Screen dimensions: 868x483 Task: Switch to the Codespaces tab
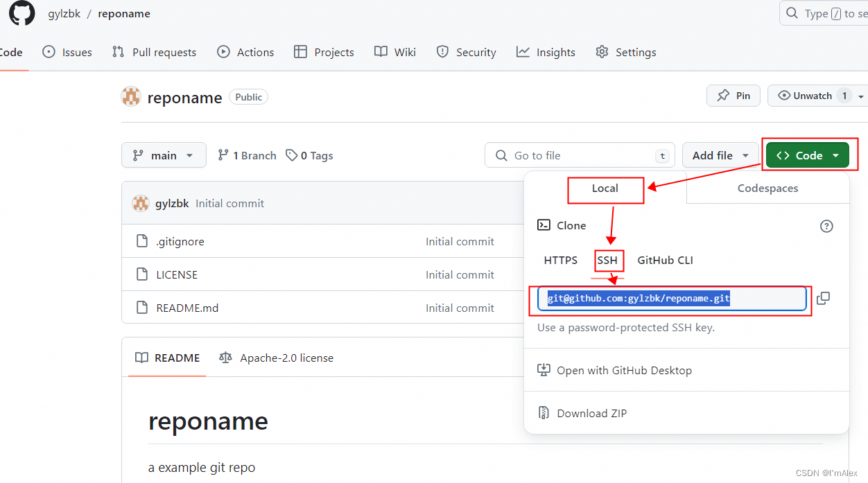coord(767,188)
